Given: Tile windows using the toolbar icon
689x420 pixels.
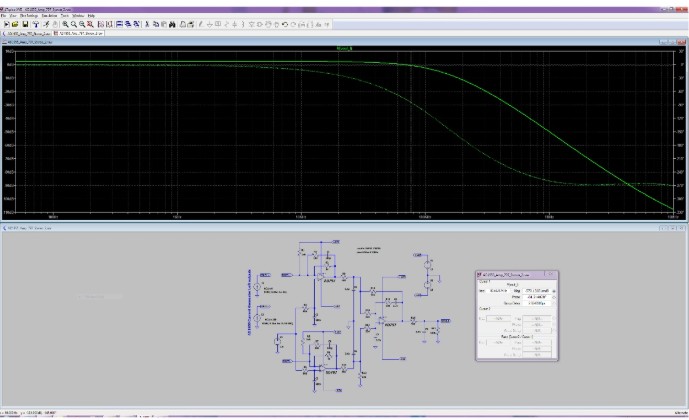Looking at the screenshot, I should [119, 24].
